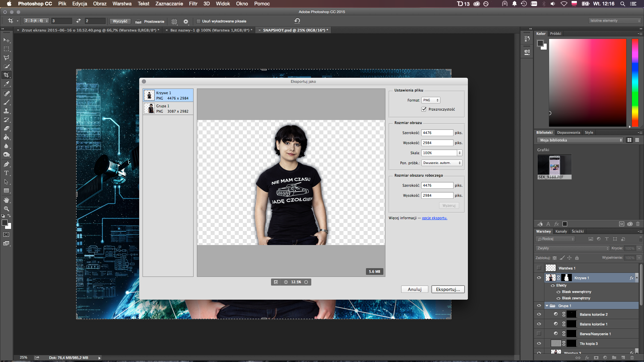Open the Filtr menu
Viewport: 644px width, 362px height.
point(193,4)
